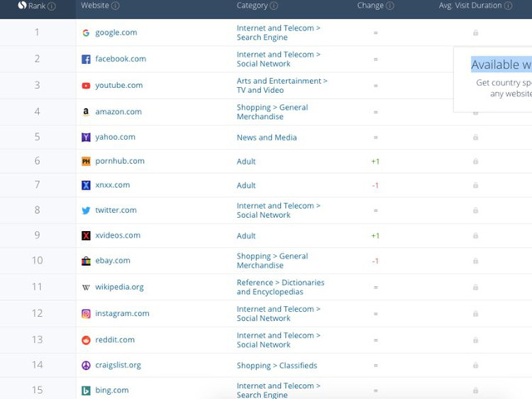The image size is (532, 399).
Task: Open 'Shopping > Classifieds' category link
Action: 277,366
